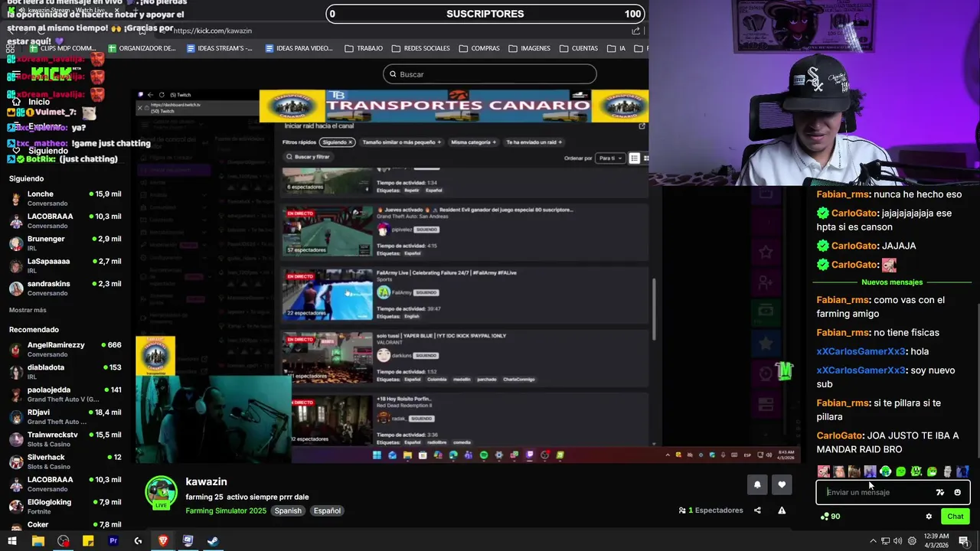Open diabladota in the Recomendado list
Image resolution: width=980 pixels, height=551 pixels.
click(64, 372)
